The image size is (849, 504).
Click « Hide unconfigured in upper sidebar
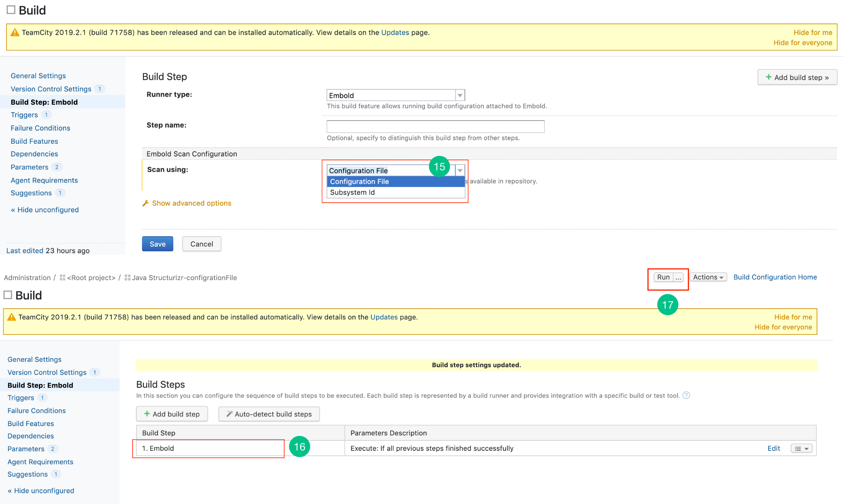(45, 210)
